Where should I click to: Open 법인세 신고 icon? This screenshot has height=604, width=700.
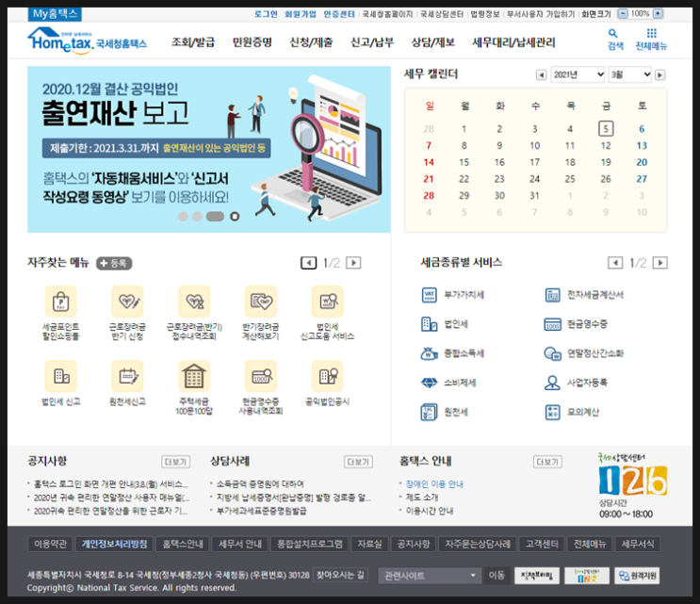point(60,376)
